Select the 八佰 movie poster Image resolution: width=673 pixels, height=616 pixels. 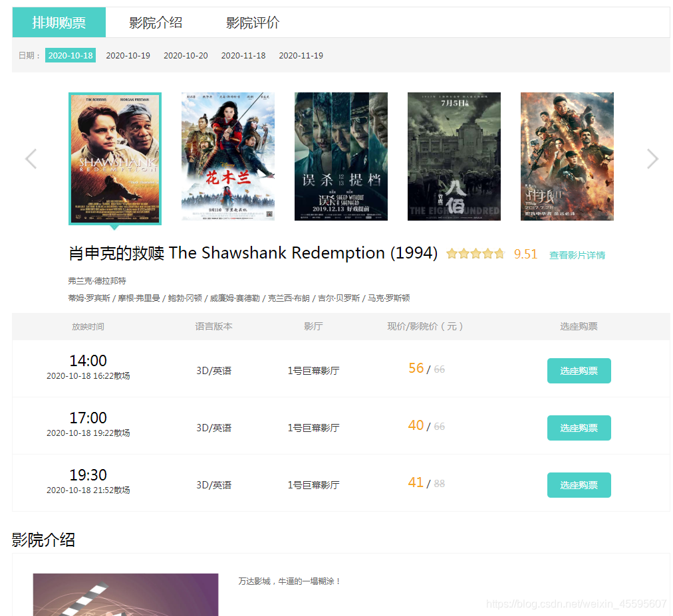click(454, 157)
